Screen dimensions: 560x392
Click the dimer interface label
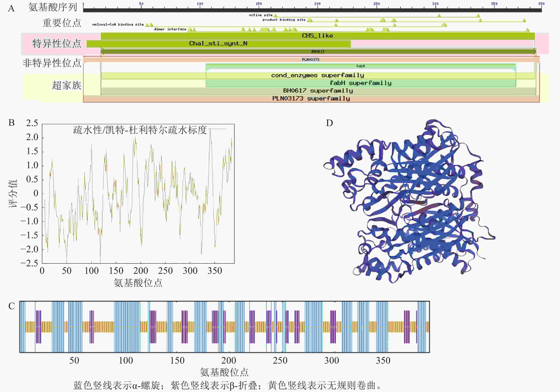pos(170,29)
